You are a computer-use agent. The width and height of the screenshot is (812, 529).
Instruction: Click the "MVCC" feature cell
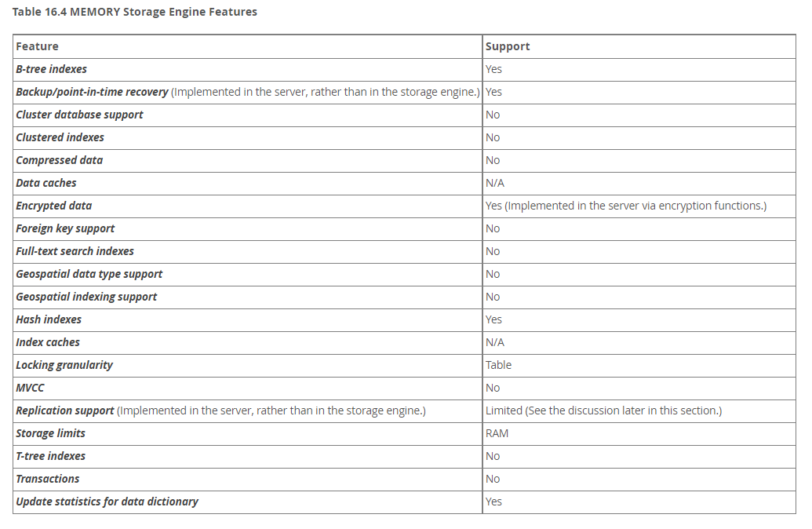(31, 388)
